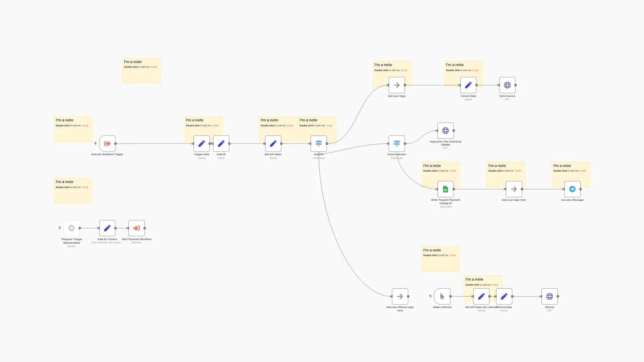Viewport: 644px width, 362px height.
Task: Click the Bot API token node next to Actions
Action: point(273,143)
